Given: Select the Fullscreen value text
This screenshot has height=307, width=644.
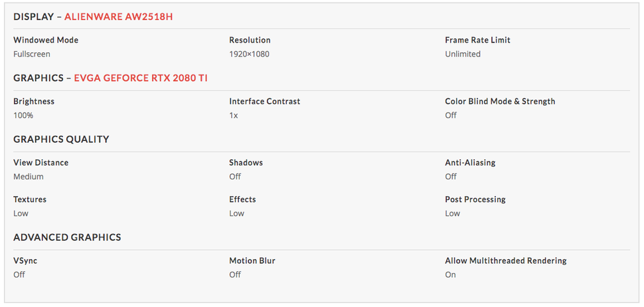Looking at the screenshot, I should tap(32, 54).
